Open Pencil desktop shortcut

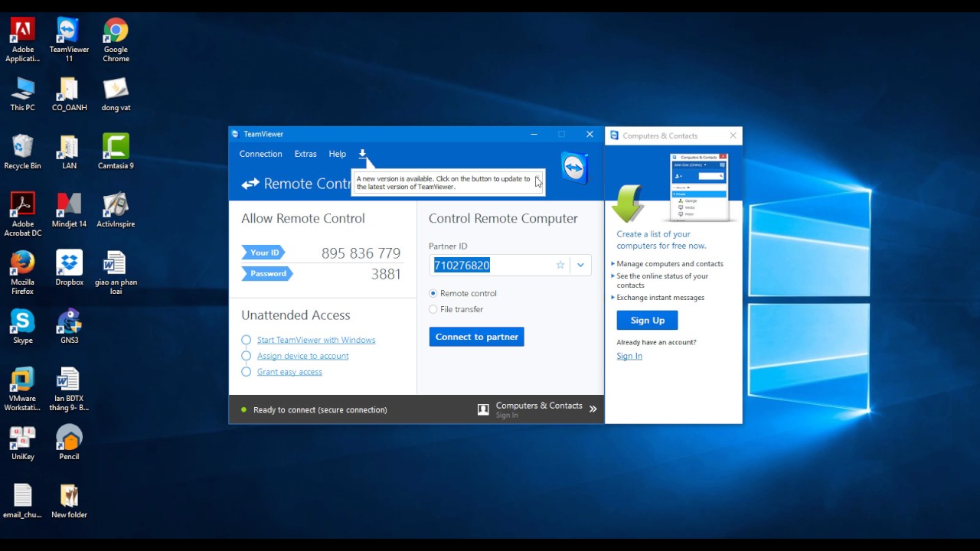(x=69, y=443)
